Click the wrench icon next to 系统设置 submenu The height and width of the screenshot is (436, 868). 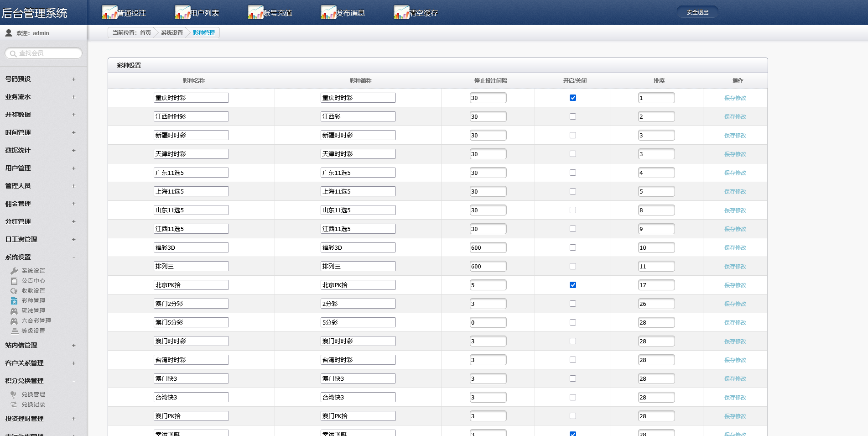click(x=14, y=271)
